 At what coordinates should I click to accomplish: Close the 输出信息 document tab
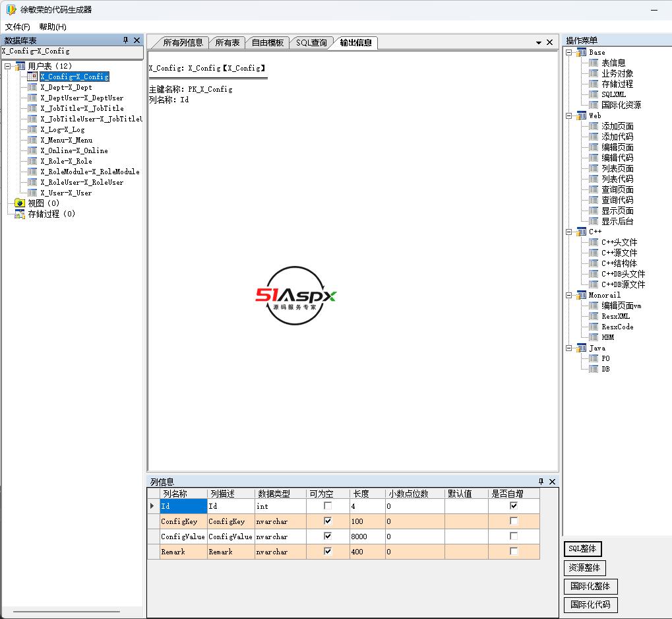[x=550, y=42]
